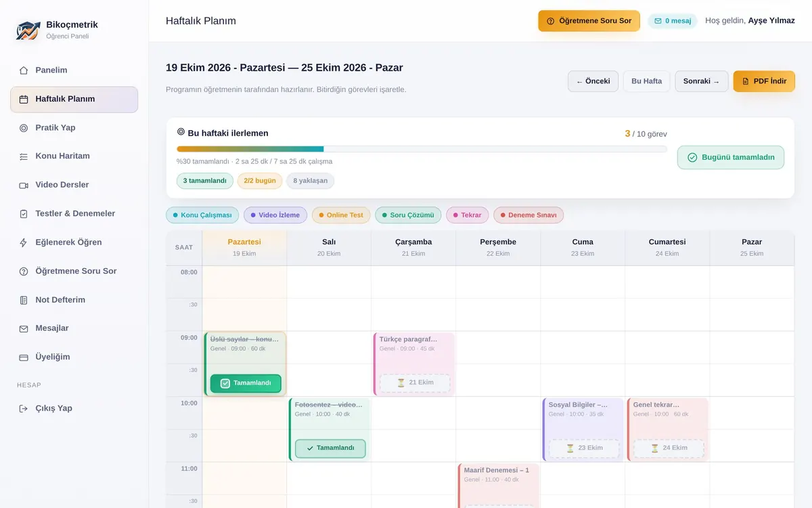
Task: Click the Bugünü tamamladın button
Action: tap(731, 157)
